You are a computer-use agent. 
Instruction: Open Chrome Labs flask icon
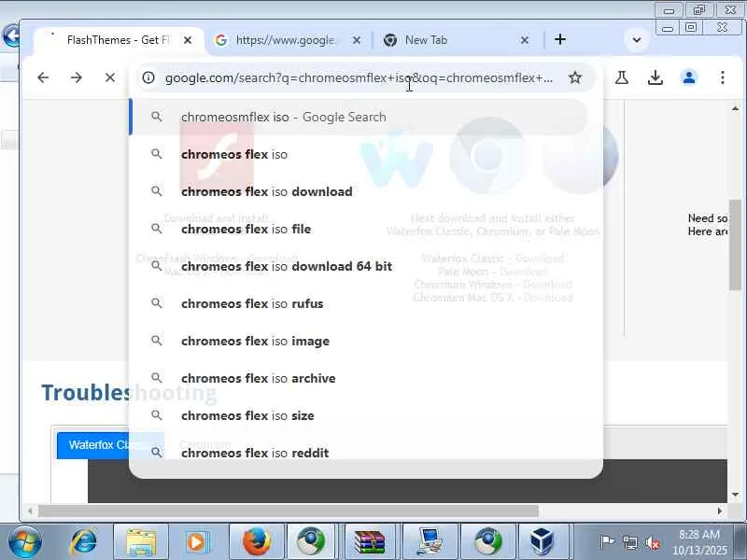[x=622, y=77]
